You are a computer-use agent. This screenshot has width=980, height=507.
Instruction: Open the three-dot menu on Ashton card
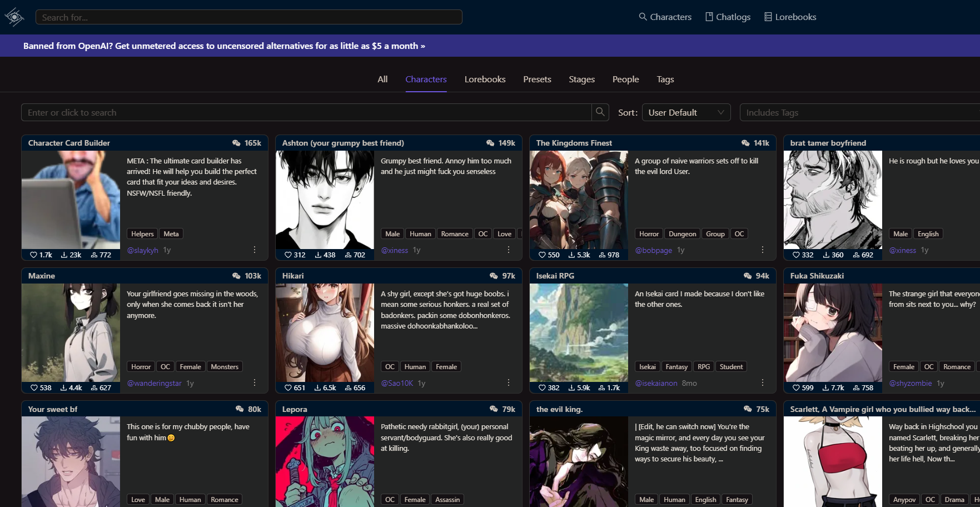click(x=509, y=250)
